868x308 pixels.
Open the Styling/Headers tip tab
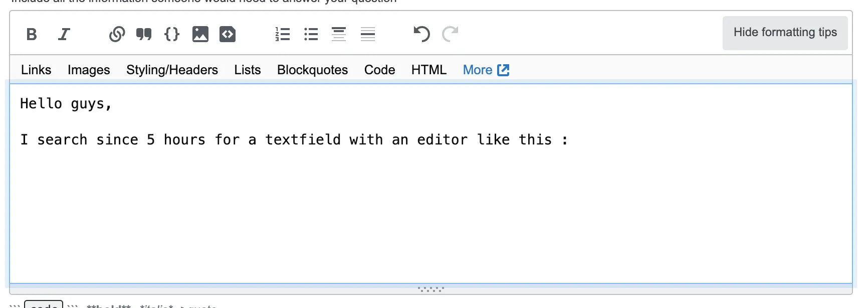point(172,70)
